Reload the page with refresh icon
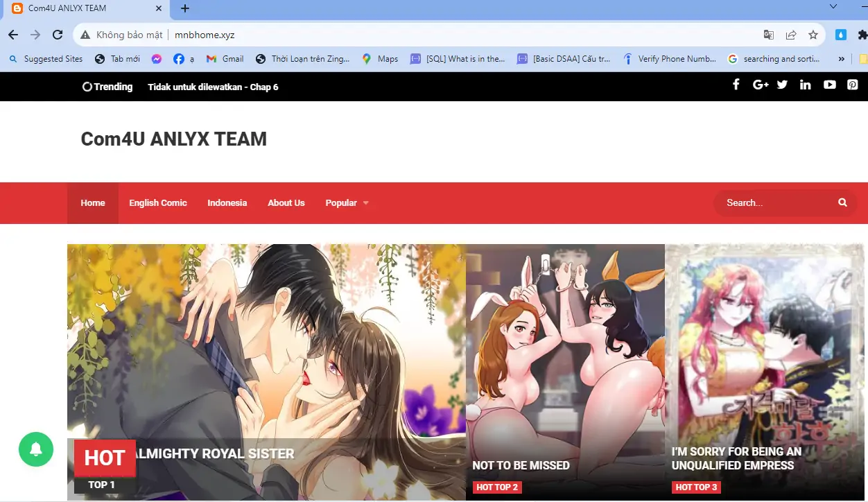The height and width of the screenshot is (502, 868). (58, 35)
